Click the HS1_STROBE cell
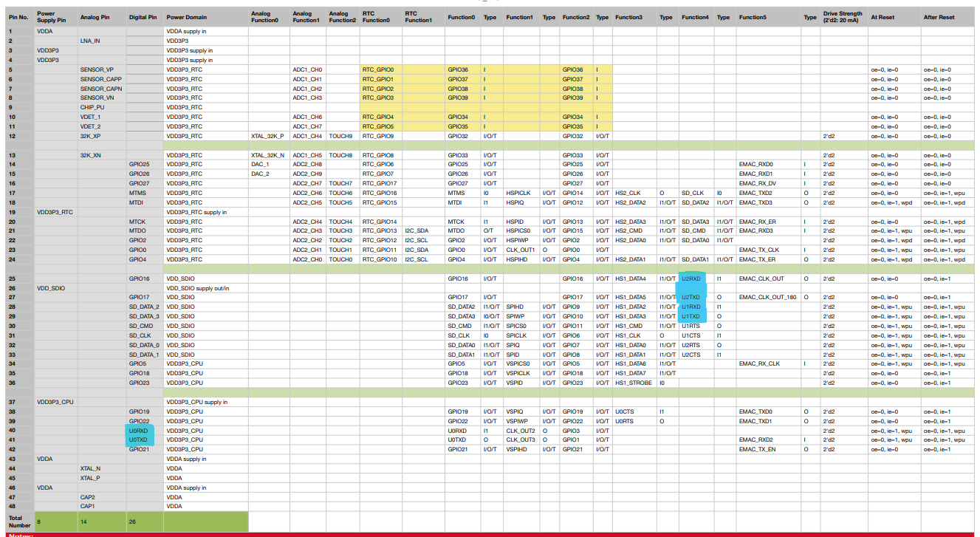Screen dimensions: 980x537 [635, 383]
